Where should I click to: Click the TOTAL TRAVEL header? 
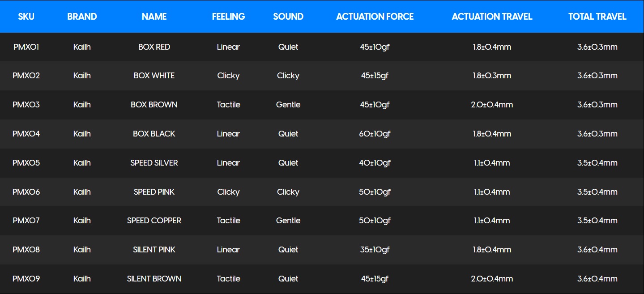[597, 17]
